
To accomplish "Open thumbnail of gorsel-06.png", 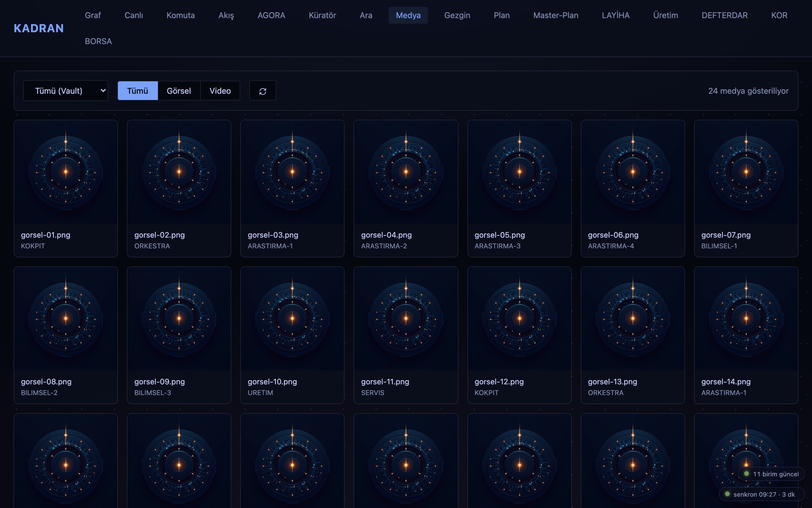I will pos(633,172).
